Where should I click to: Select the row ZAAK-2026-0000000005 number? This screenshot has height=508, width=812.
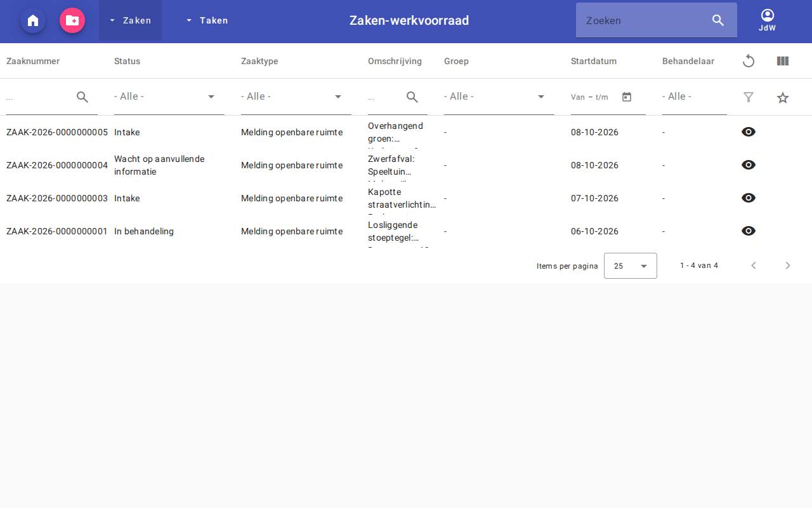pos(57,132)
